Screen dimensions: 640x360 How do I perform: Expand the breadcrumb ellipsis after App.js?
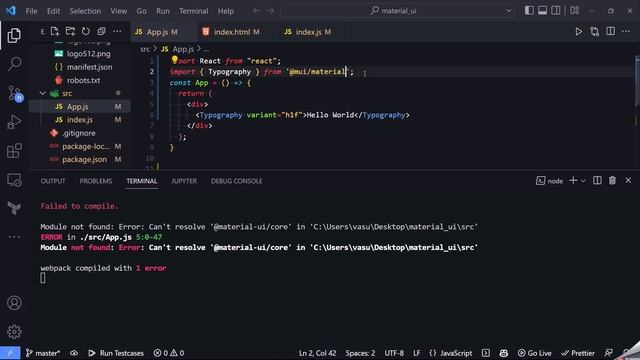[x=206, y=49]
